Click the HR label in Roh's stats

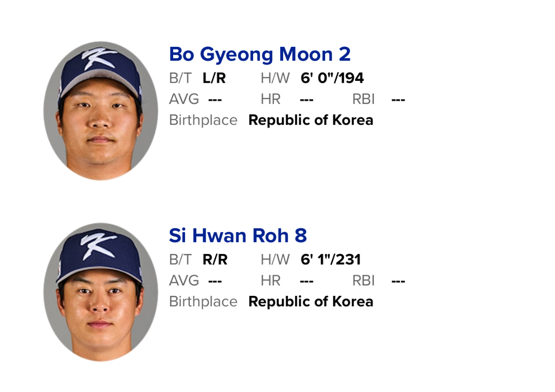(270, 281)
